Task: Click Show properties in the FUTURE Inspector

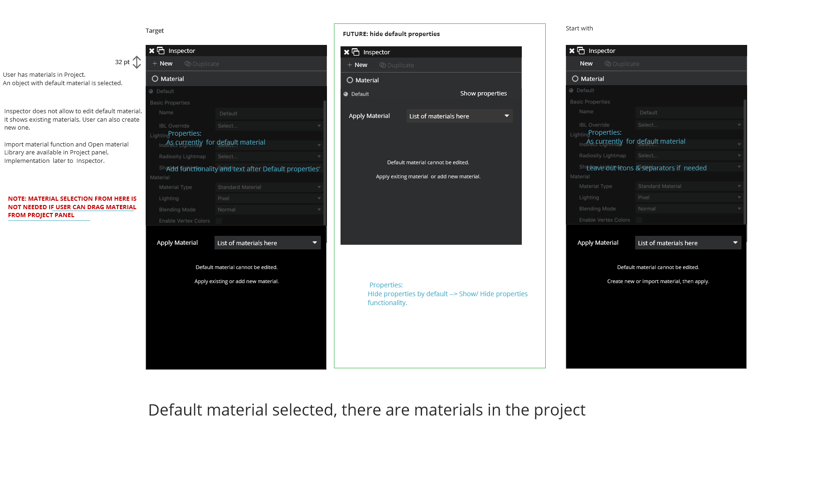Action: [x=483, y=94]
